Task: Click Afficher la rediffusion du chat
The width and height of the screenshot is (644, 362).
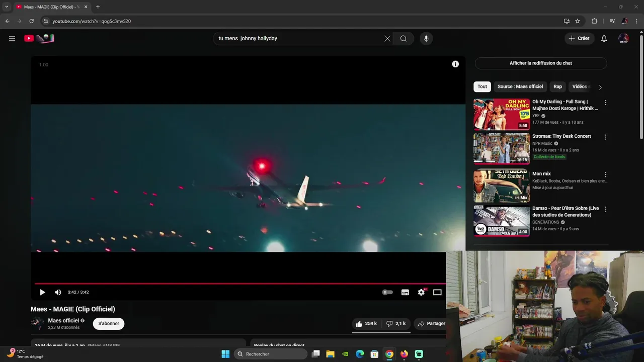Action: click(x=541, y=63)
